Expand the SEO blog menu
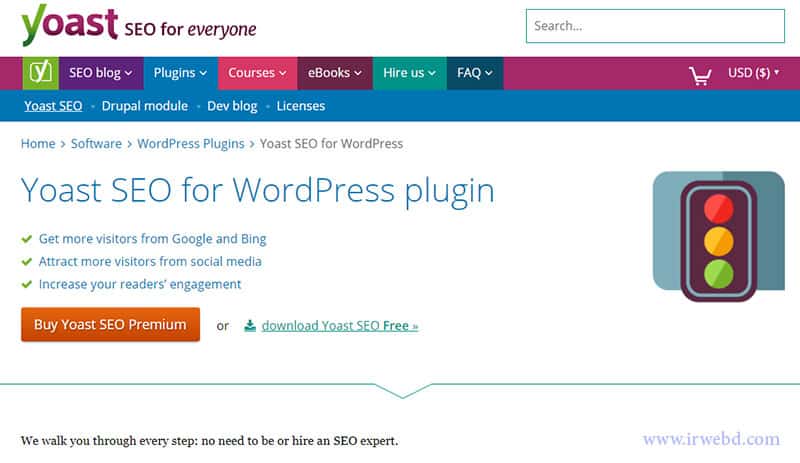This screenshot has width=800, height=463. point(101,73)
